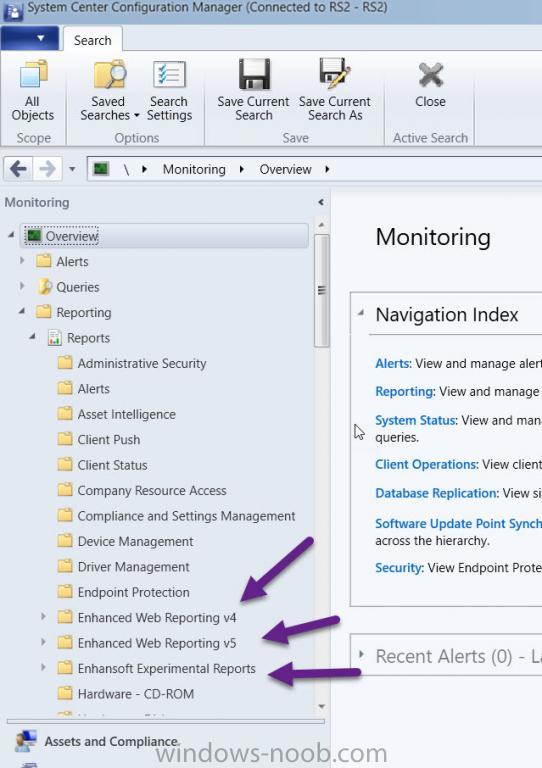
Task: Expand Enhanced Web Reporting v5
Action: [x=43, y=642]
